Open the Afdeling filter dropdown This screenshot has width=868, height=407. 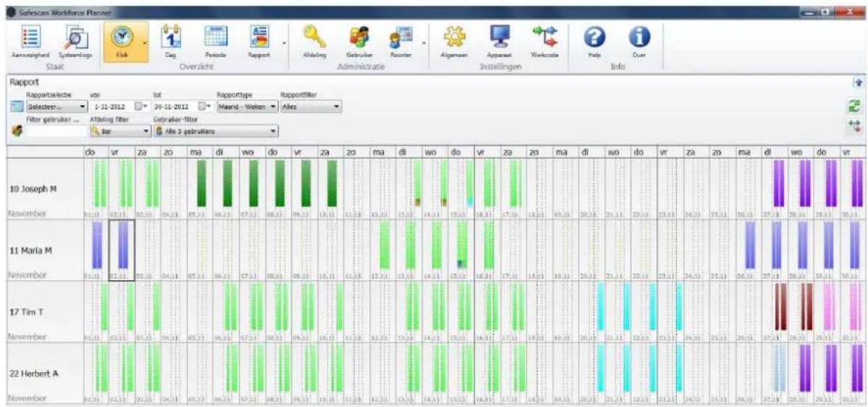(120, 132)
